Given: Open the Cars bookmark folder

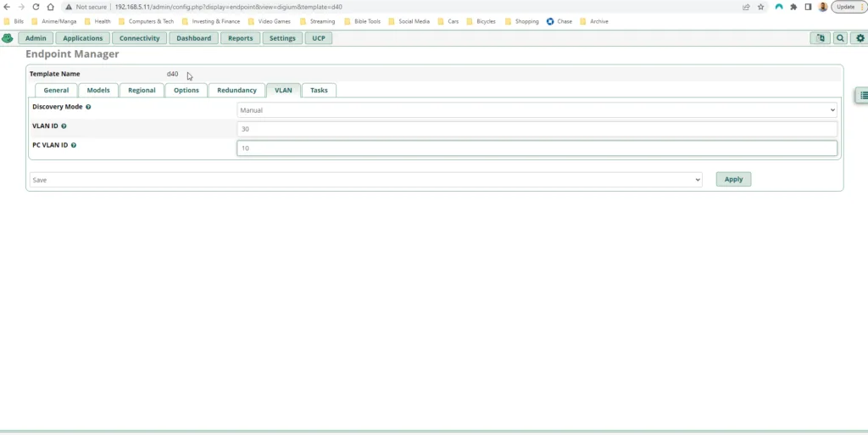Looking at the screenshot, I should 448,21.
